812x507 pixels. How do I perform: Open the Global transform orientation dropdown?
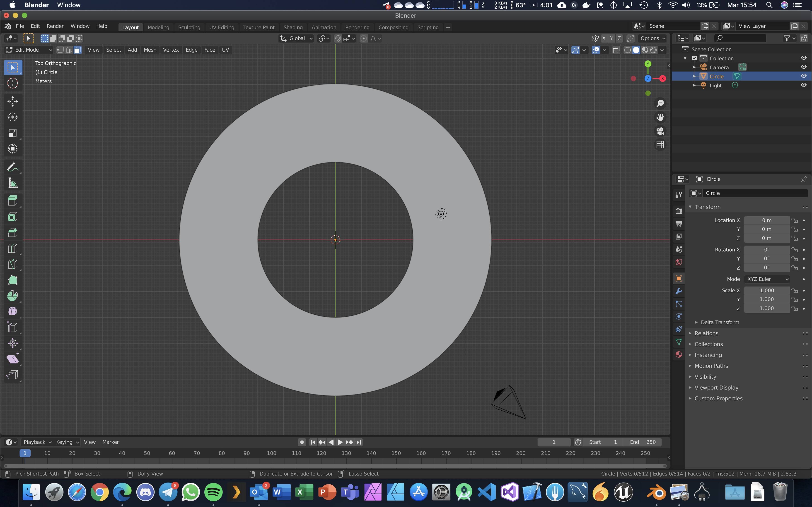(296, 38)
